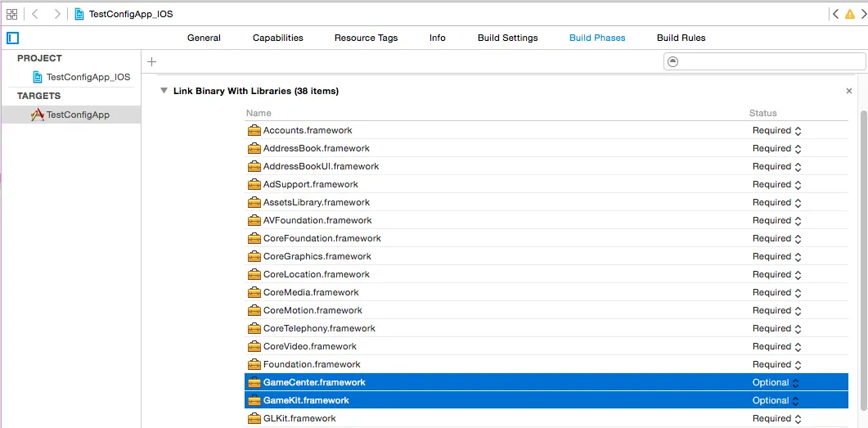Select the AssetsLibrary.framework row name
The height and width of the screenshot is (428, 868).
tap(317, 203)
